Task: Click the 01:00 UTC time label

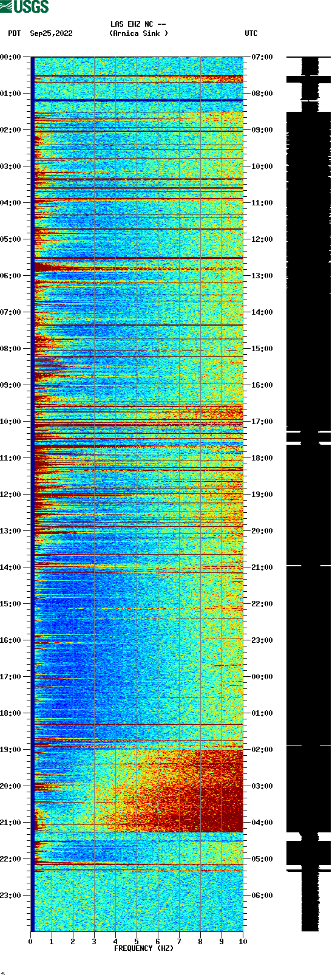Action: [262, 713]
